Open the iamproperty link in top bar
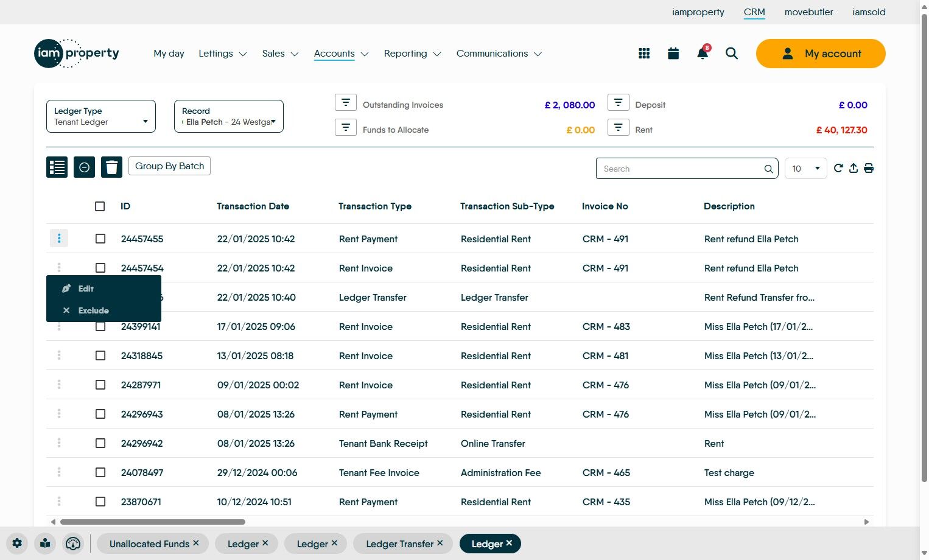929x560 pixels. [698, 12]
